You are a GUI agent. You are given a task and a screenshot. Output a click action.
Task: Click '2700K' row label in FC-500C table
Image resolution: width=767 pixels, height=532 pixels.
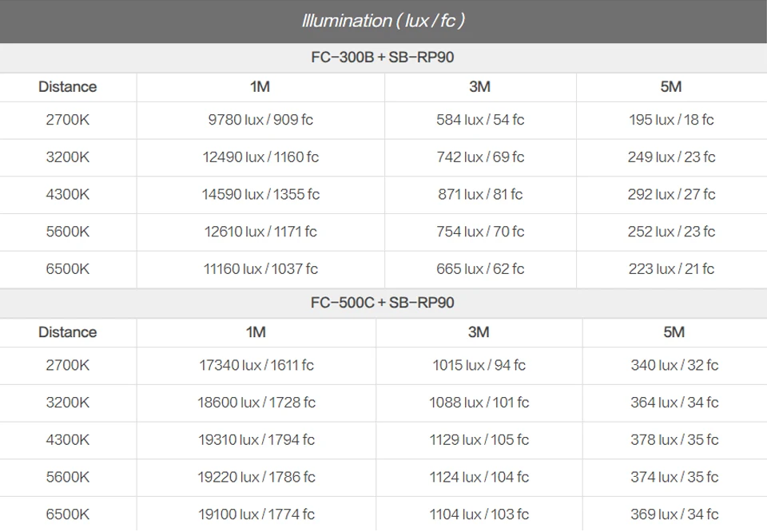click(67, 365)
